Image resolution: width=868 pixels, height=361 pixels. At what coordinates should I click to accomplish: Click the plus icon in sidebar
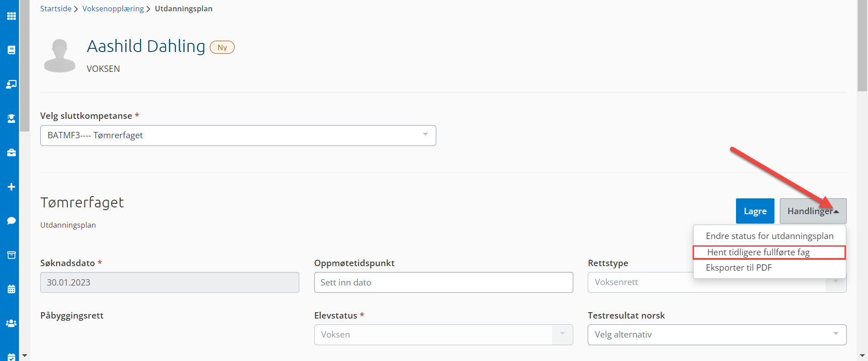(11, 187)
